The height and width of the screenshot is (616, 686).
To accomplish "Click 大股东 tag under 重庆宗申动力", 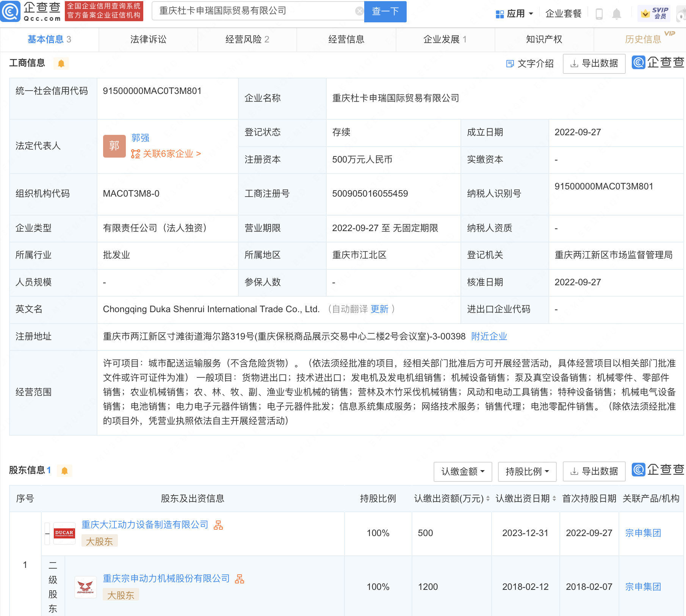I will (x=121, y=595).
